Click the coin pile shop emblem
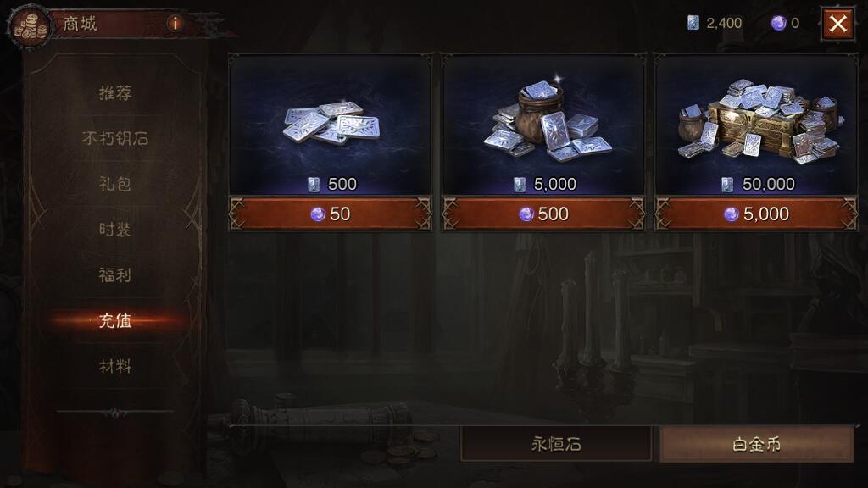The width and height of the screenshot is (868, 488). click(x=30, y=26)
